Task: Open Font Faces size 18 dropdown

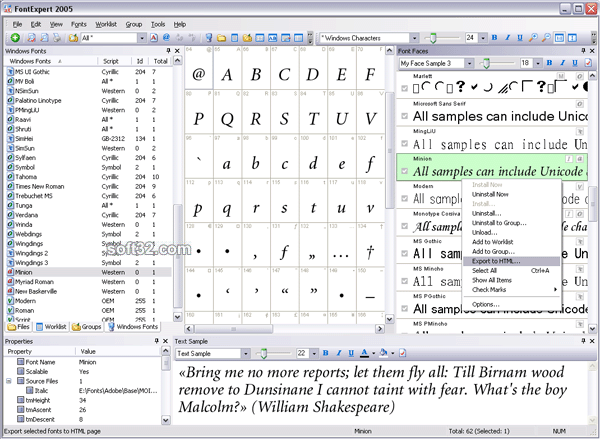Action: (538, 63)
